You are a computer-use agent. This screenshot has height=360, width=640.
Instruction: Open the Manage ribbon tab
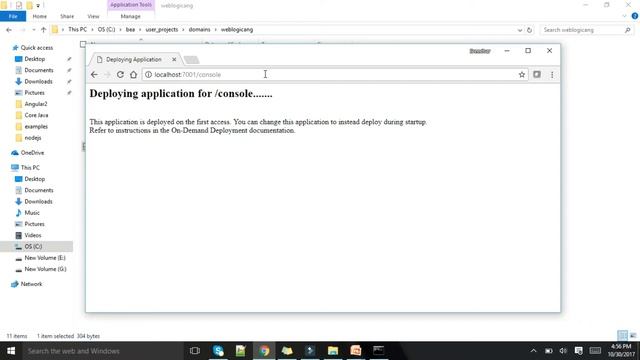click(x=131, y=16)
